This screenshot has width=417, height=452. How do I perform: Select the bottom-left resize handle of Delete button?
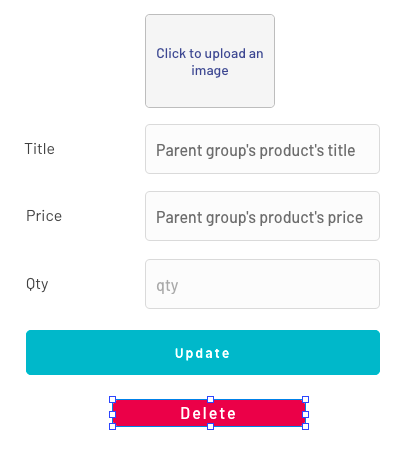[x=112, y=426]
